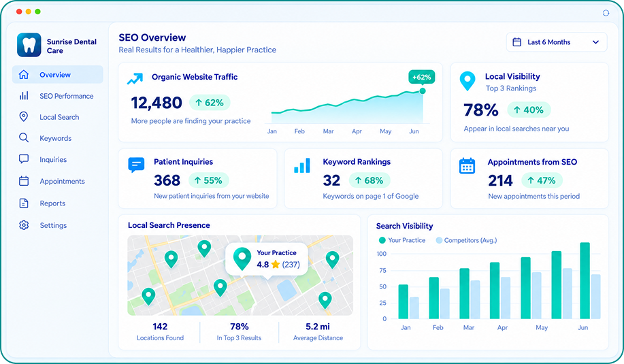
Task: Toggle Your Practice legend entry
Action: click(402, 240)
